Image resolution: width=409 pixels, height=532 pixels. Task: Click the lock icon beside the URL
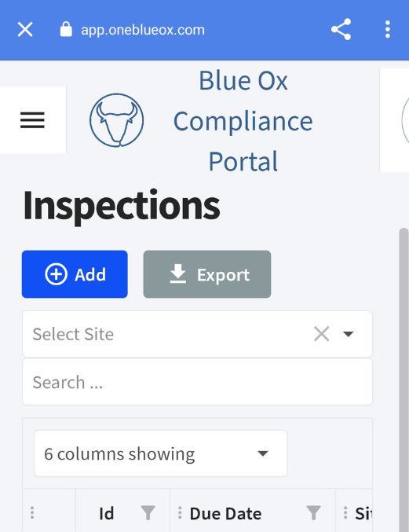(x=66, y=30)
